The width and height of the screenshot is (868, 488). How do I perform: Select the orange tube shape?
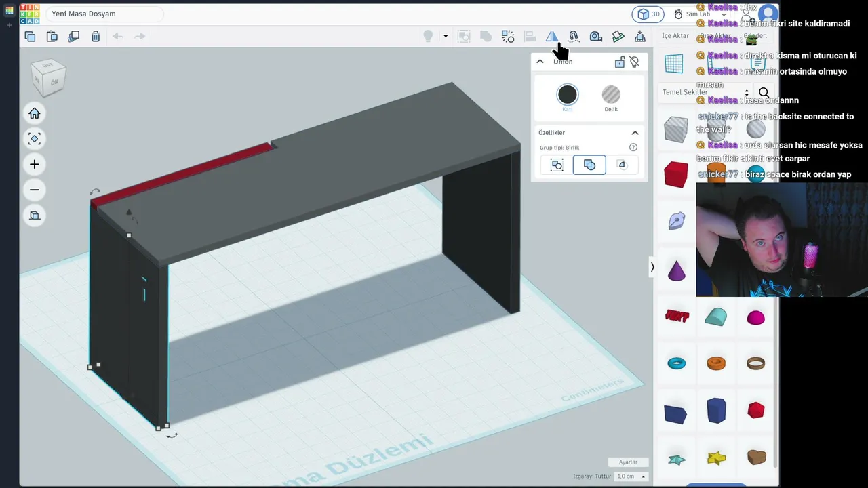(716, 364)
